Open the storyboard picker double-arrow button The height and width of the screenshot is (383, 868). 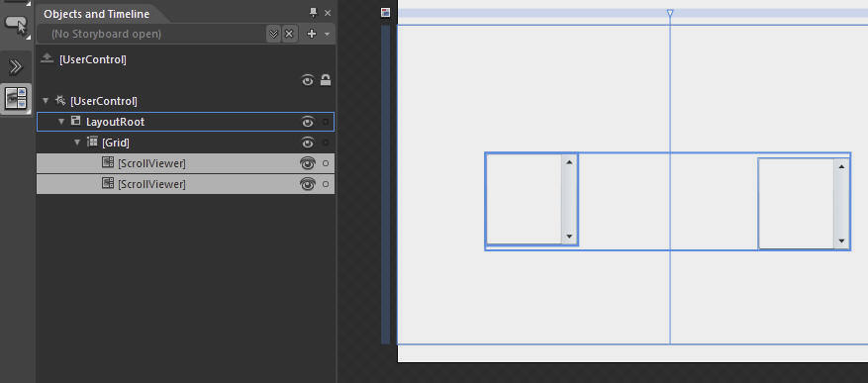[x=273, y=34]
